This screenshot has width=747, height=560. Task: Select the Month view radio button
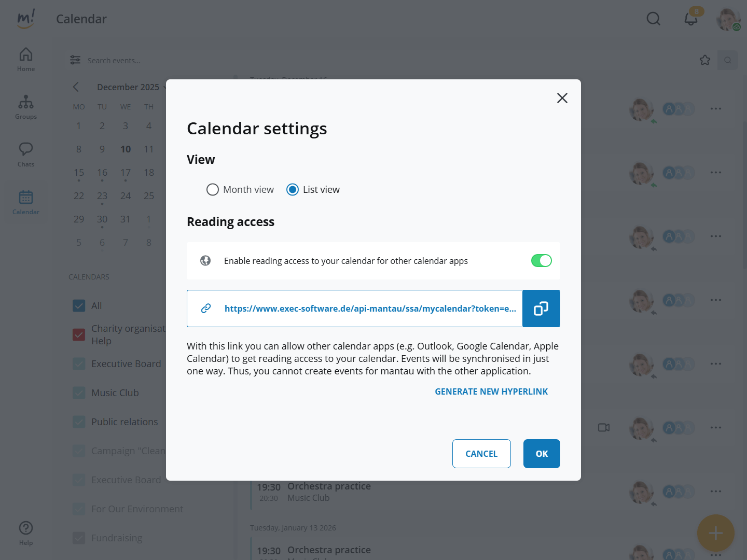(x=213, y=190)
